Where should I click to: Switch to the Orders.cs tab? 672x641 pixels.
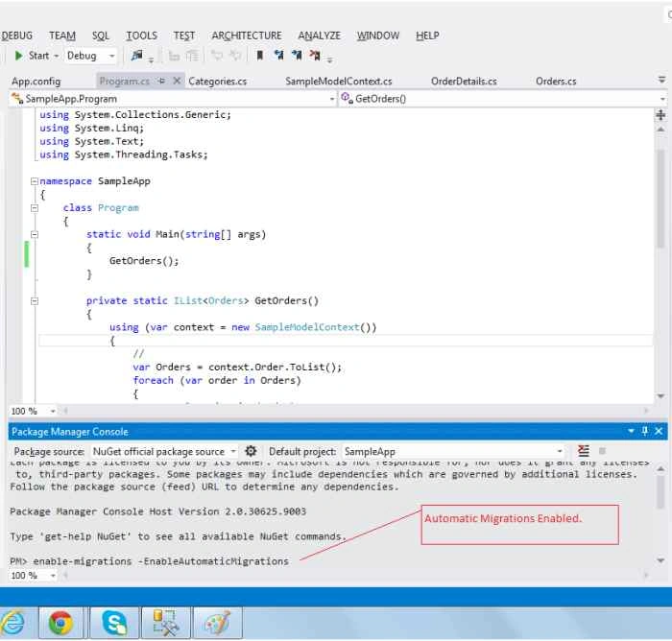click(x=556, y=81)
